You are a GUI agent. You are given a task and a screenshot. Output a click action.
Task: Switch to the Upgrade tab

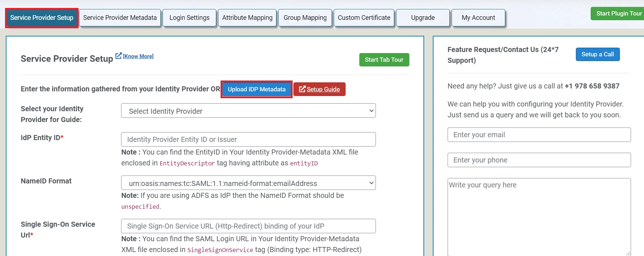coord(423,18)
